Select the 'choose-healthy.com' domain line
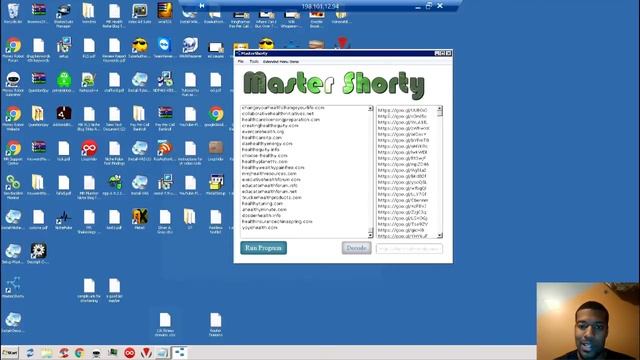Screen dimensions: 640x360 264,156
